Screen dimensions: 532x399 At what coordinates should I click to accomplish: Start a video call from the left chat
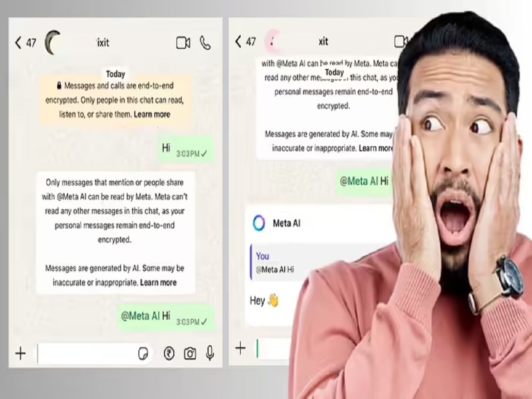point(183,43)
